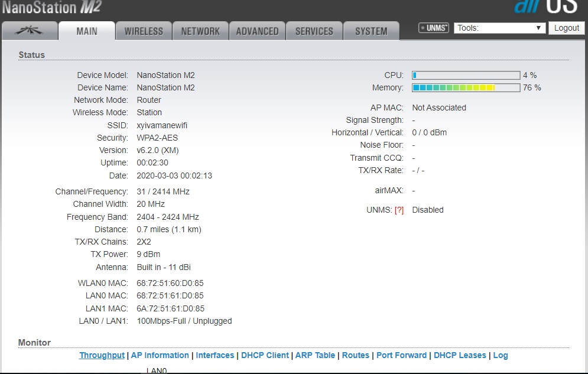Click the Network Mode value Router

pos(148,100)
